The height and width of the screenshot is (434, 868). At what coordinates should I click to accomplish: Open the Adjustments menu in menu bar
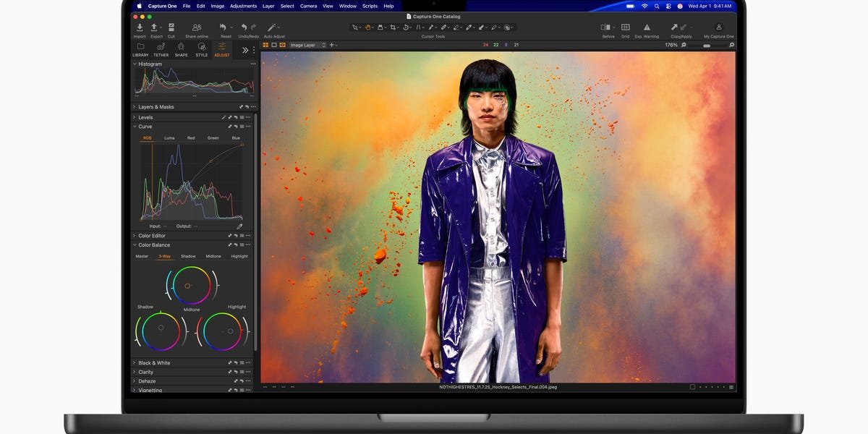(243, 6)
